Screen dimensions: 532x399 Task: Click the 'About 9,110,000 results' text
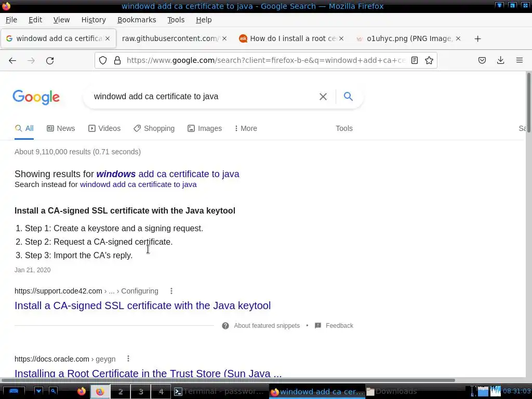click(x=78, y=152)
